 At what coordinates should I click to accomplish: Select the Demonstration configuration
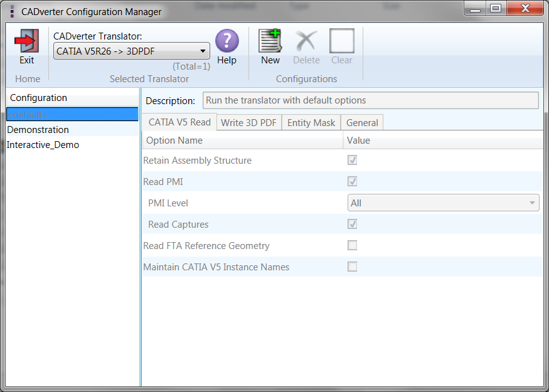[72, 129]
